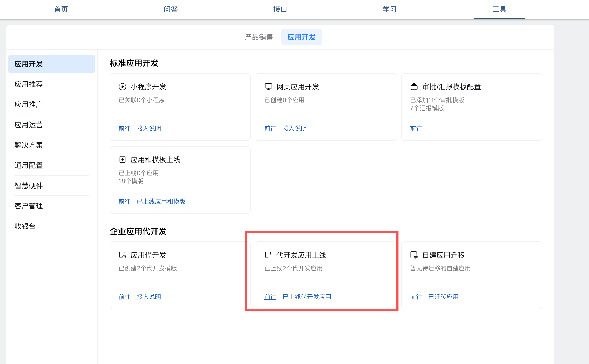Click the mini program development icon
Image resolution: width=589 pixels, height=364 pixels.
pos(123,87)
